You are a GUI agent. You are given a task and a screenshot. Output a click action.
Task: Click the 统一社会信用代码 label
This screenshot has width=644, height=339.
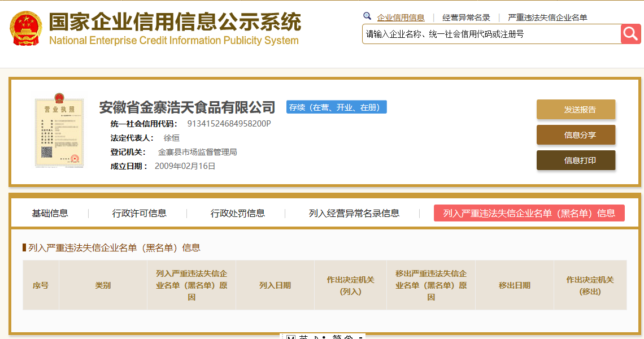[143, 124]
